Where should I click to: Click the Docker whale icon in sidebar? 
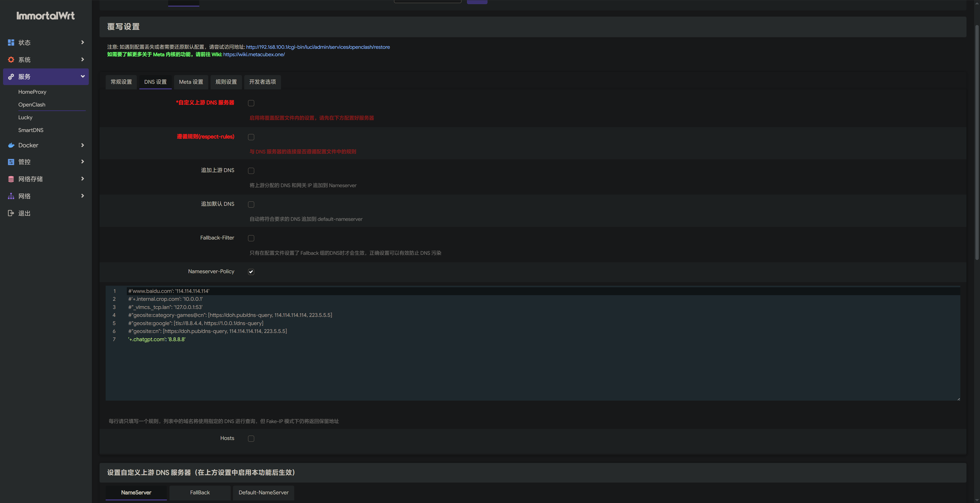11,145
